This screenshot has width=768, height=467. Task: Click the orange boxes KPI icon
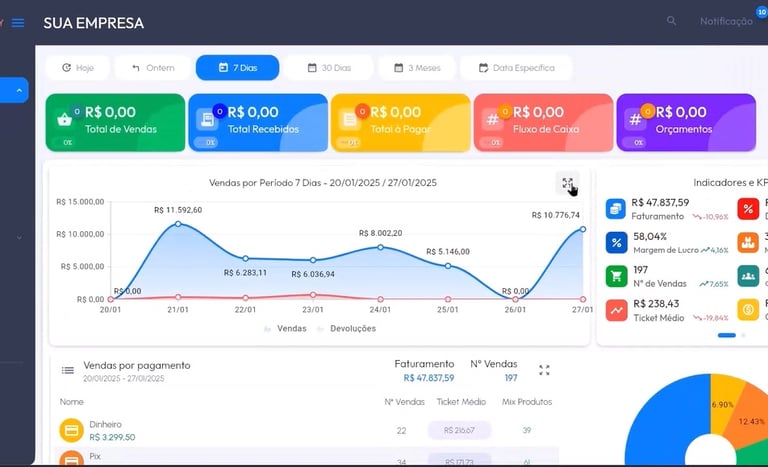pyautogui.click(x=748, y=243)
